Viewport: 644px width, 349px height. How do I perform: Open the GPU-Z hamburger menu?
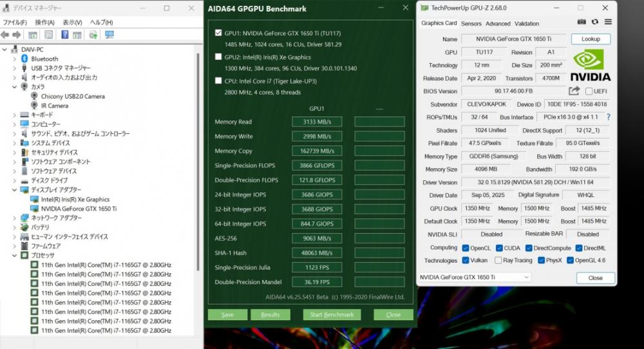pos(608,22)
